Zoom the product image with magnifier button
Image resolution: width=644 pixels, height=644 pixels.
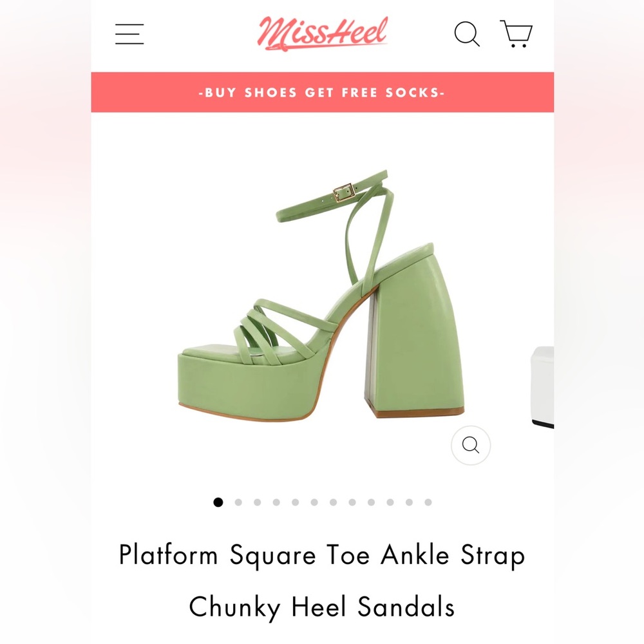coord(471,445)
